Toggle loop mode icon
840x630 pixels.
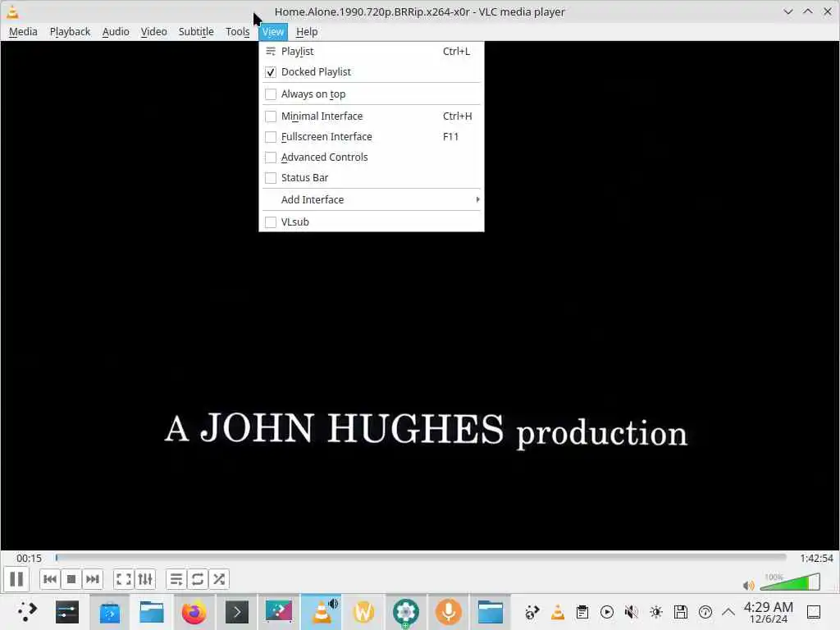click(198, 579)
